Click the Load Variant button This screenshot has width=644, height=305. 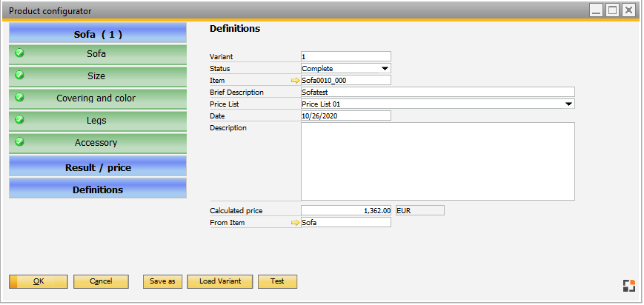coord(220,281)
